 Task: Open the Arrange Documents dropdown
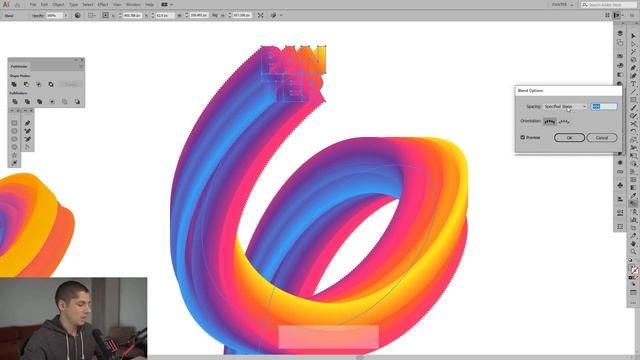[x=167, y=4]
